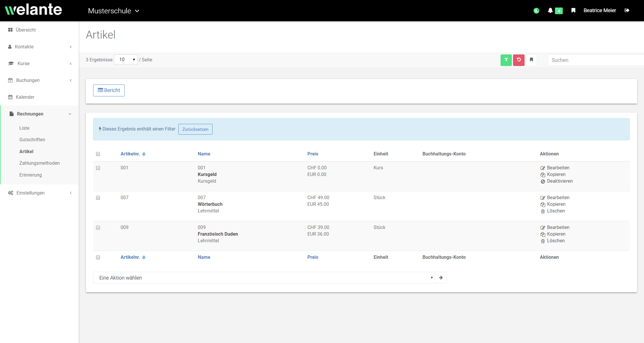Image resolution: width=644 pixels, height=343 pixels.
Task: Toggle the select-all checkbox in table header
Action: [x=98, y=154]
